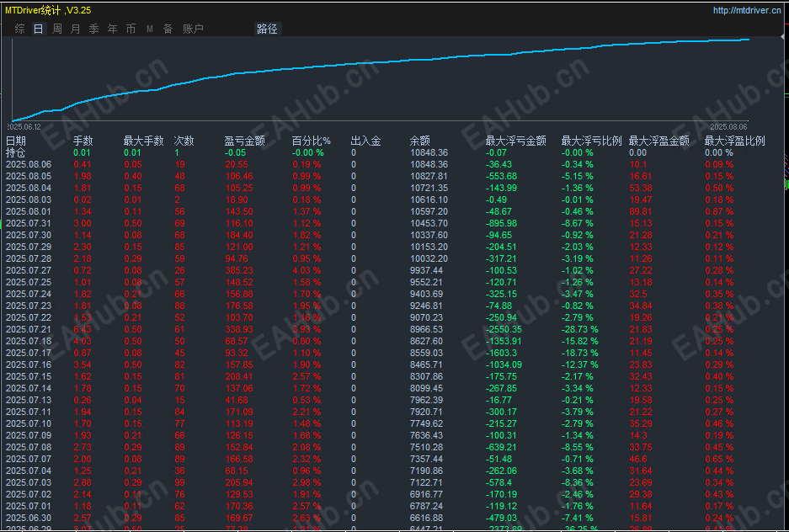Click the -1603.3 max floating loss
This screenshot has width=789, height=532.
coord(502,353)
